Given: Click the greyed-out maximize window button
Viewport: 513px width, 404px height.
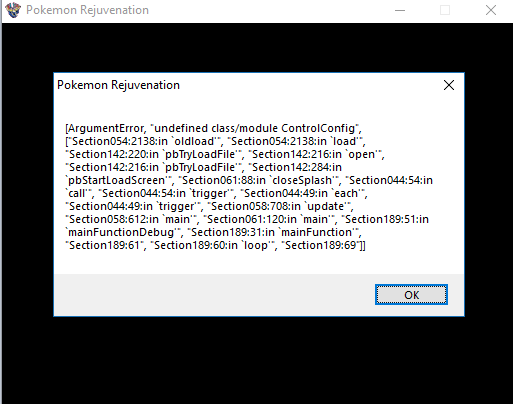Looking at the screenshot, I should coord(445,10).
